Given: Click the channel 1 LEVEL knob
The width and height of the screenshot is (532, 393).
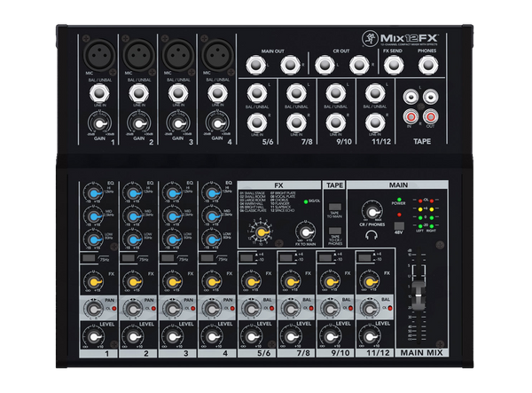Looking at the screenshot, I should coord(97,336).
